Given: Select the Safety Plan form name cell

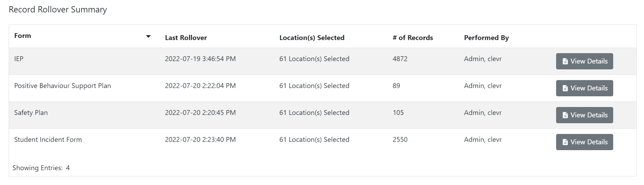Looking at the screenshot, I should [31, 113].
